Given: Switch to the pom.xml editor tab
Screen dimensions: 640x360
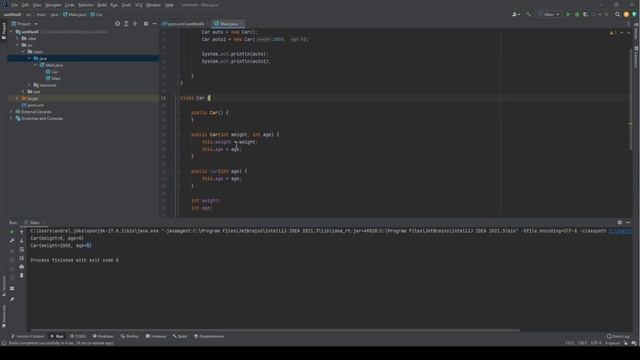Looking at the screenshot, I should [x=186, y=24].
